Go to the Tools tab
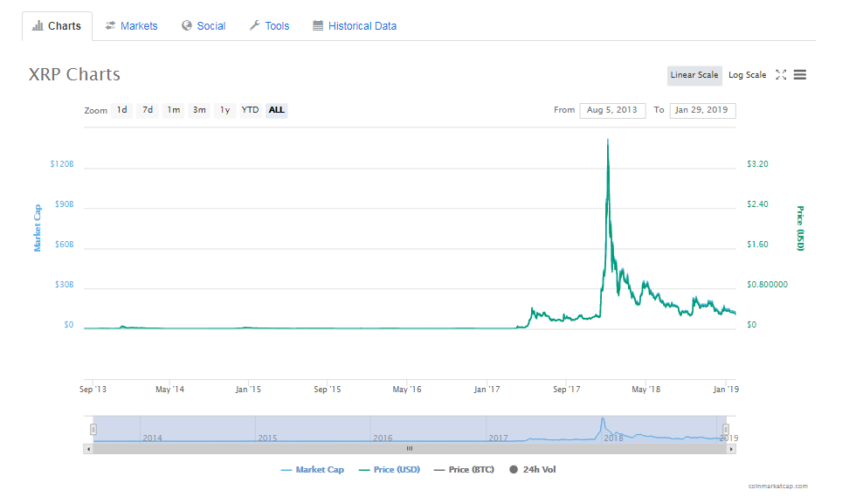The width and height of the screenshot is (856, 504). point(269,25)
